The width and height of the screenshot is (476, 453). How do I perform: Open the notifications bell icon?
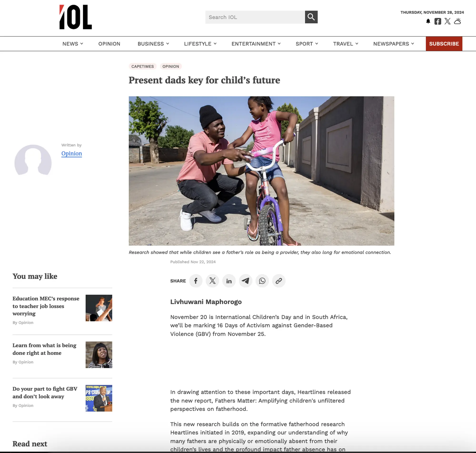[x=428, y=21]
